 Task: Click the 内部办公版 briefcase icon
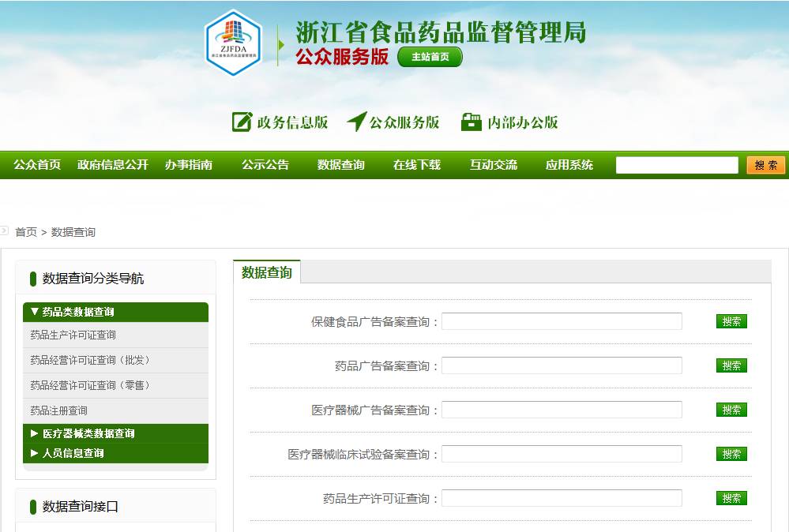(x=472, y=122)
